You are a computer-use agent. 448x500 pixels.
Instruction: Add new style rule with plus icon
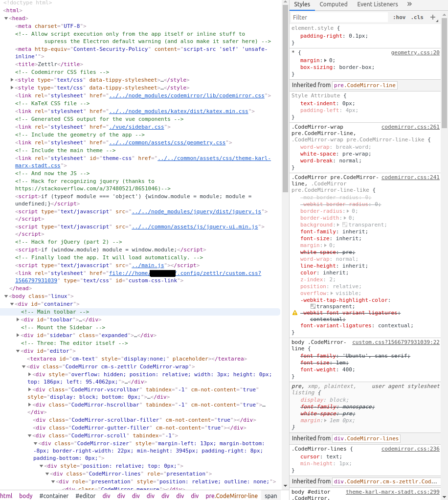(433, 17)
